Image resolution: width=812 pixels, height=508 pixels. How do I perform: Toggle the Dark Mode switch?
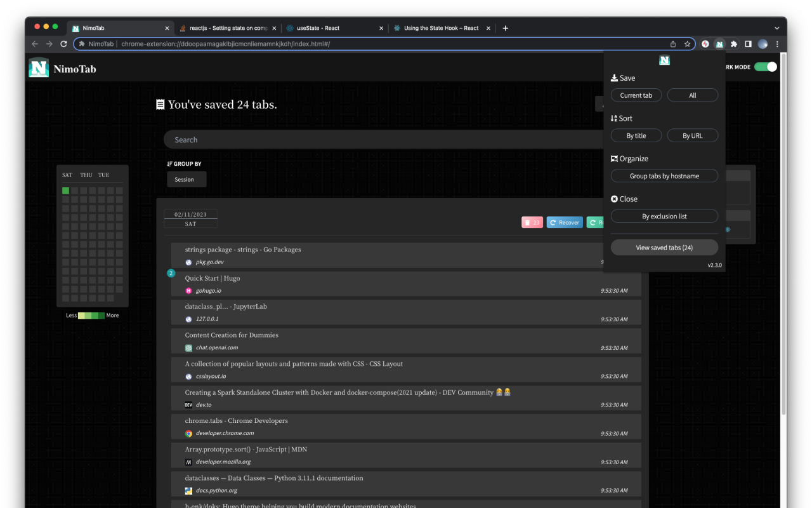point(766,67)
